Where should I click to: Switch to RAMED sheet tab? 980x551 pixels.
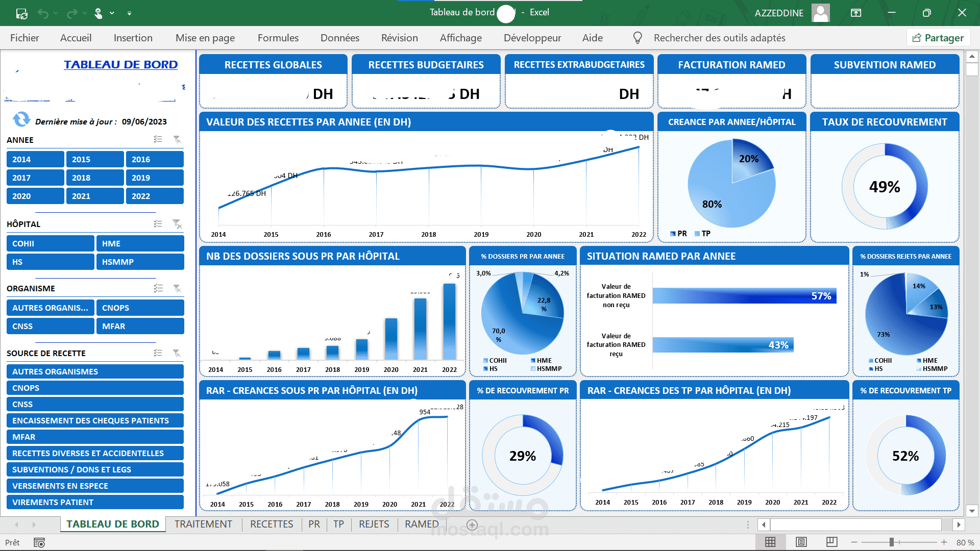[x=422, y=524]
